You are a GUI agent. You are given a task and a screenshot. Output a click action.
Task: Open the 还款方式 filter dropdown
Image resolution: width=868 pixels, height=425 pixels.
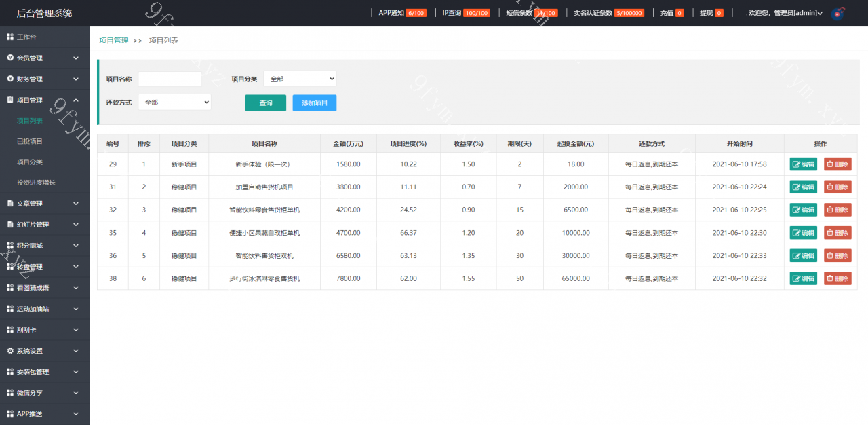174,102
